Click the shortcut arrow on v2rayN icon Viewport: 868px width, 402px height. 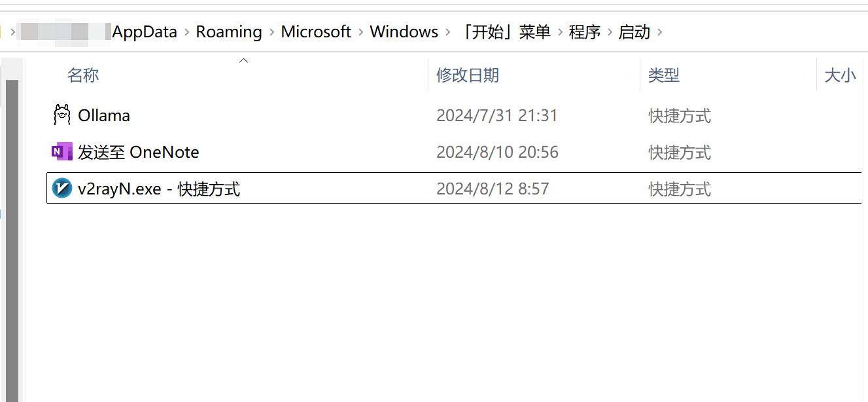click(x=55, y=194)
